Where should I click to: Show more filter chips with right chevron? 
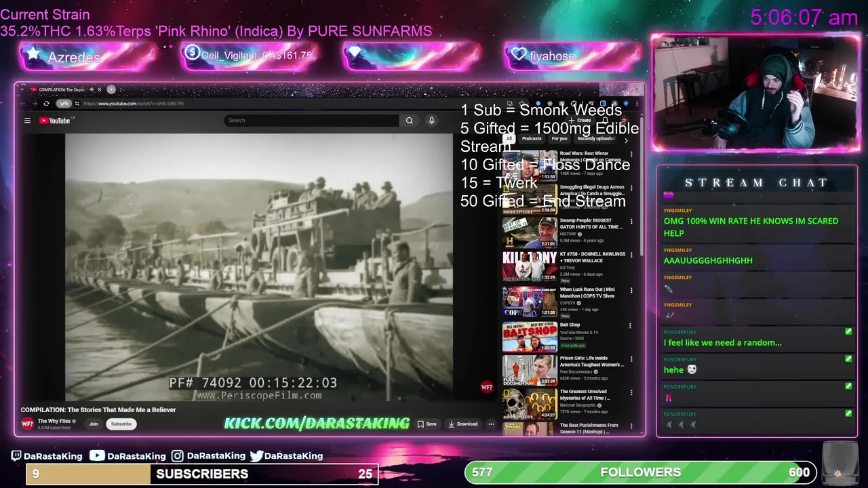(x=626, y=140)
